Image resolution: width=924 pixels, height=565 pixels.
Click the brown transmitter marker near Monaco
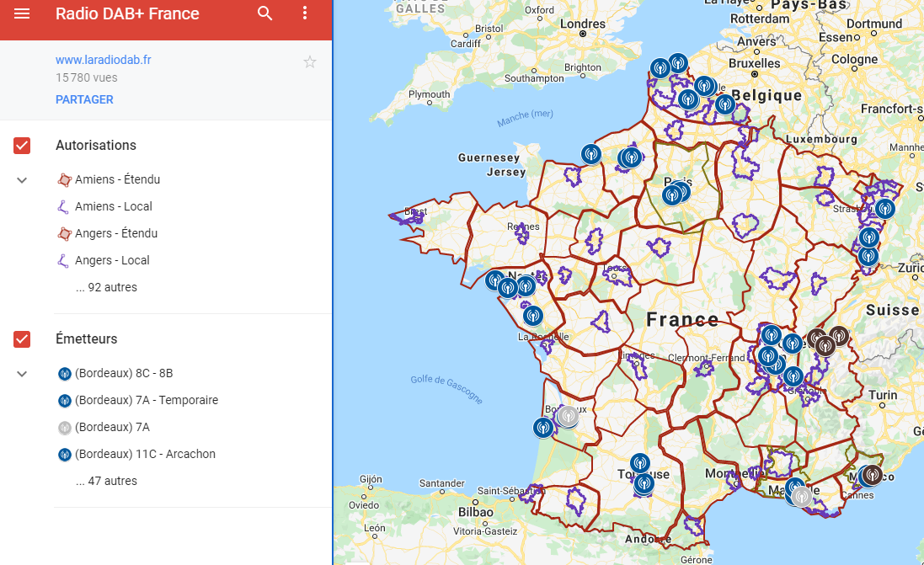pos(873,474)
